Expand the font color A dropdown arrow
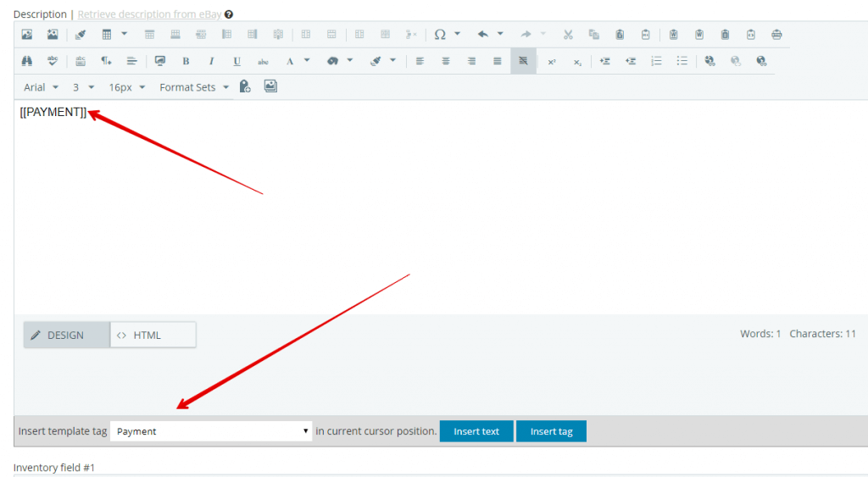The width and height of the screenshot is (868, 477). coord(307,60)
